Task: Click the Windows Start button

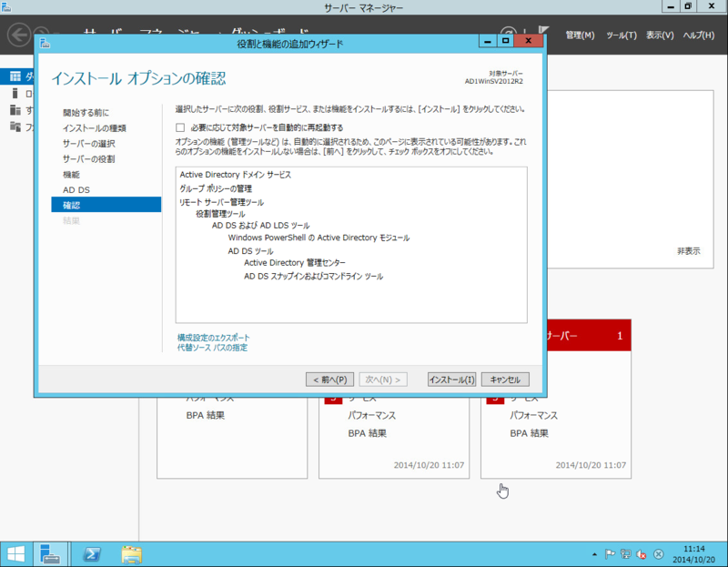Action: (x=18, y=553)
